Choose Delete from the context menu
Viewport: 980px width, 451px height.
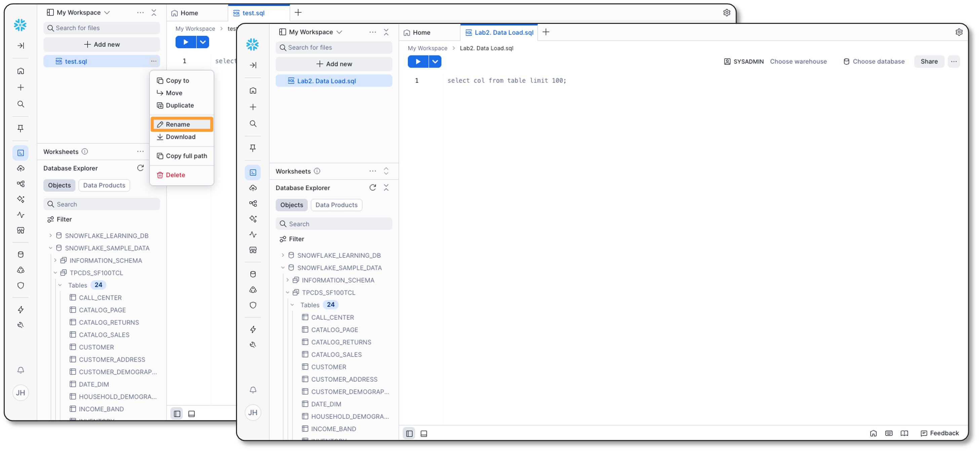175,175
